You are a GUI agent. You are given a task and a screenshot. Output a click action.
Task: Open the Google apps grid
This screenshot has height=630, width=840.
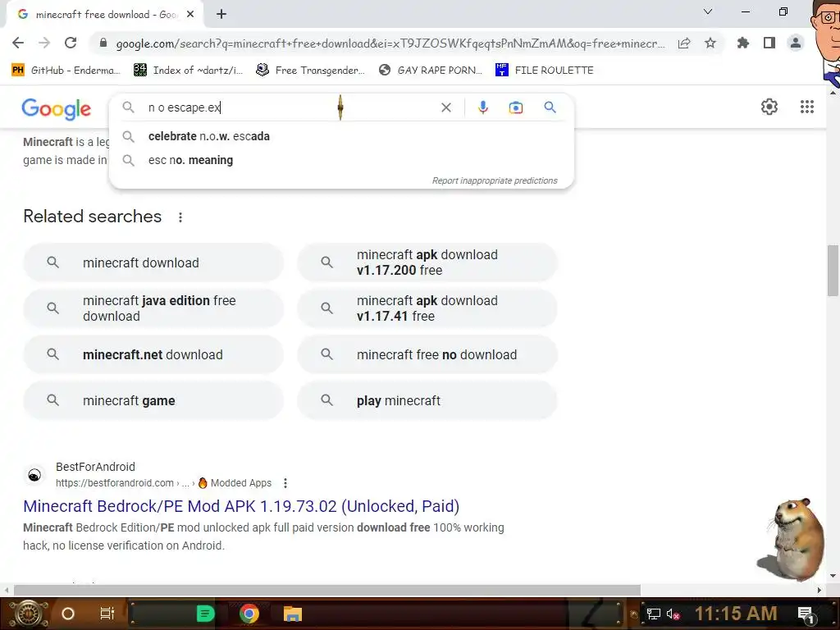(x=807, y=107)
